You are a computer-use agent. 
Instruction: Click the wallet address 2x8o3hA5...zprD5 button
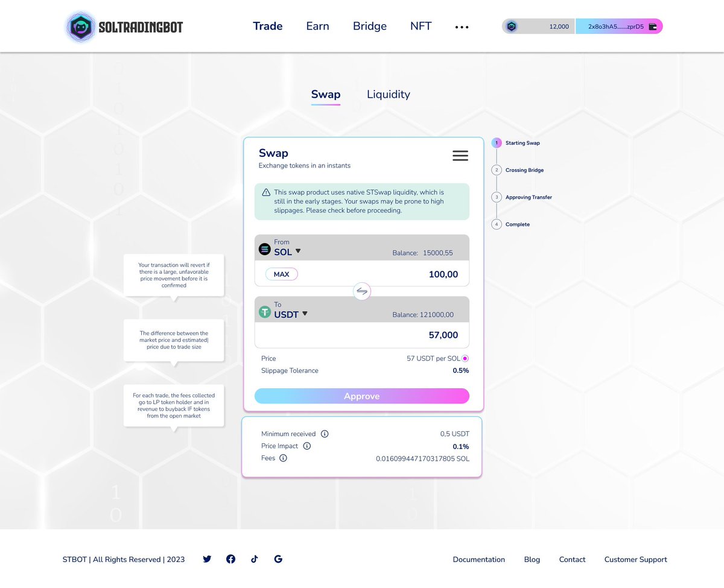619,27
